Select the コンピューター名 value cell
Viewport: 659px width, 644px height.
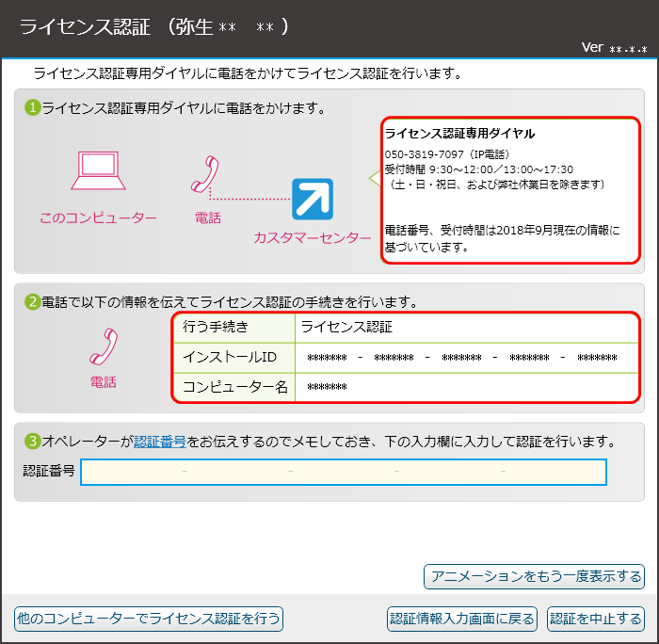coord(462,387)
